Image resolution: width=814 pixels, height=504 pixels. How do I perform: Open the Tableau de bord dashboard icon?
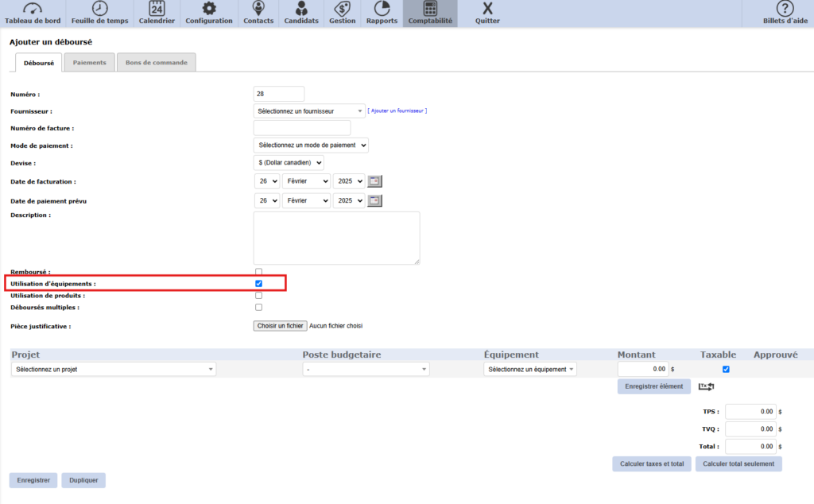33,9
